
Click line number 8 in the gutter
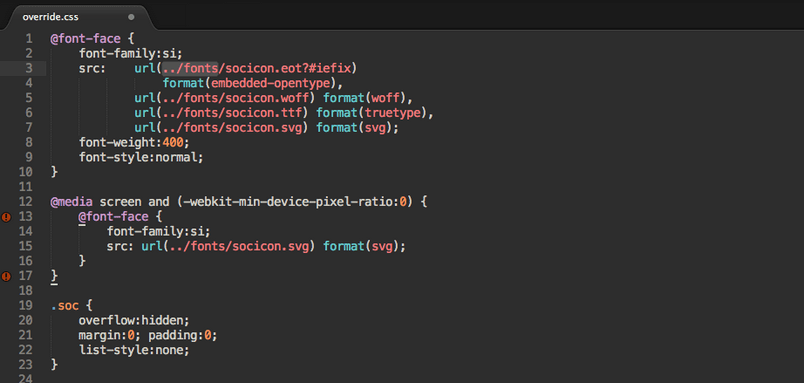[28, 142]
